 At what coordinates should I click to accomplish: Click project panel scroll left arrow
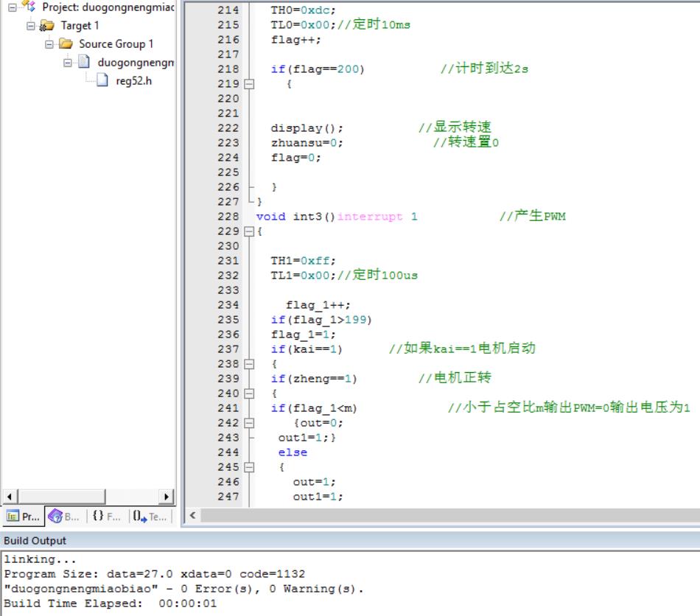(x=10, y=497)
